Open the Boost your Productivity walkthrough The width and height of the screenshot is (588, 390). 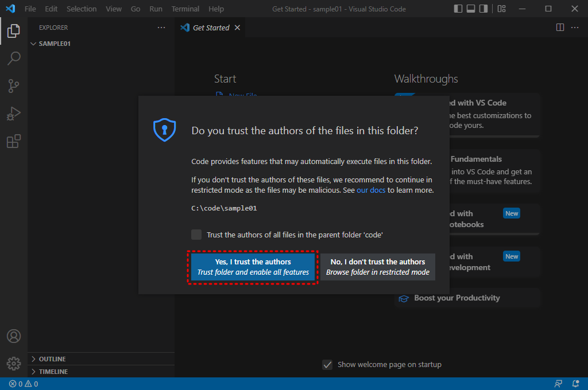click(467, 298)
